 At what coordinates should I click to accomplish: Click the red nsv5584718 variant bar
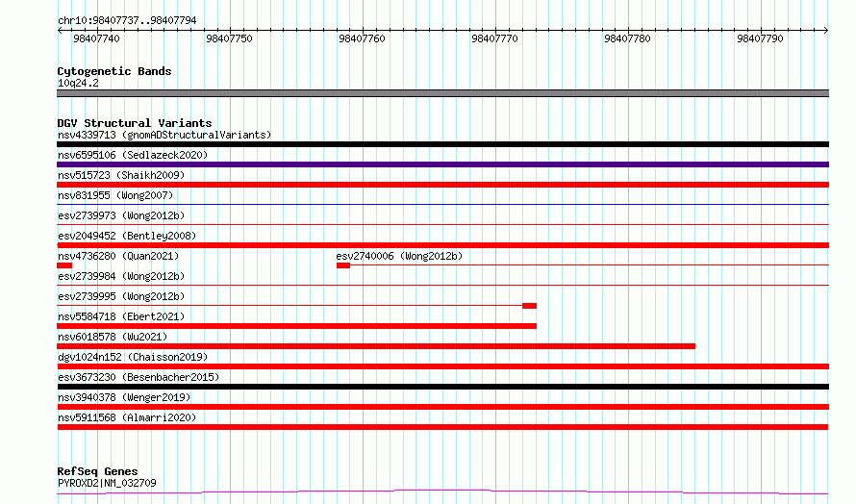[296, 326]
